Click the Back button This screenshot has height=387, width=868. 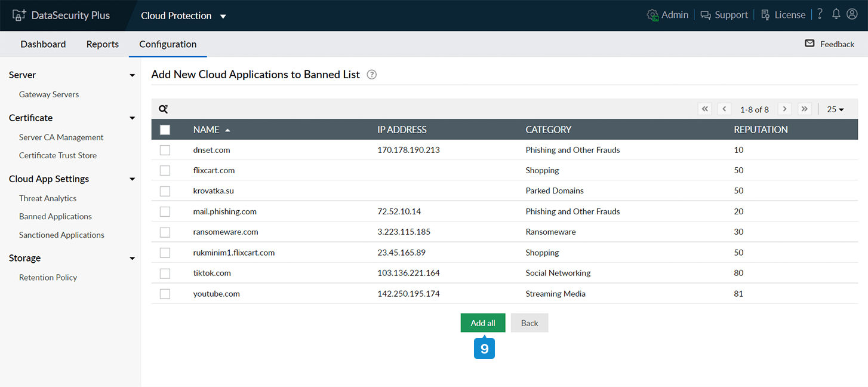[x=530, y=323]
